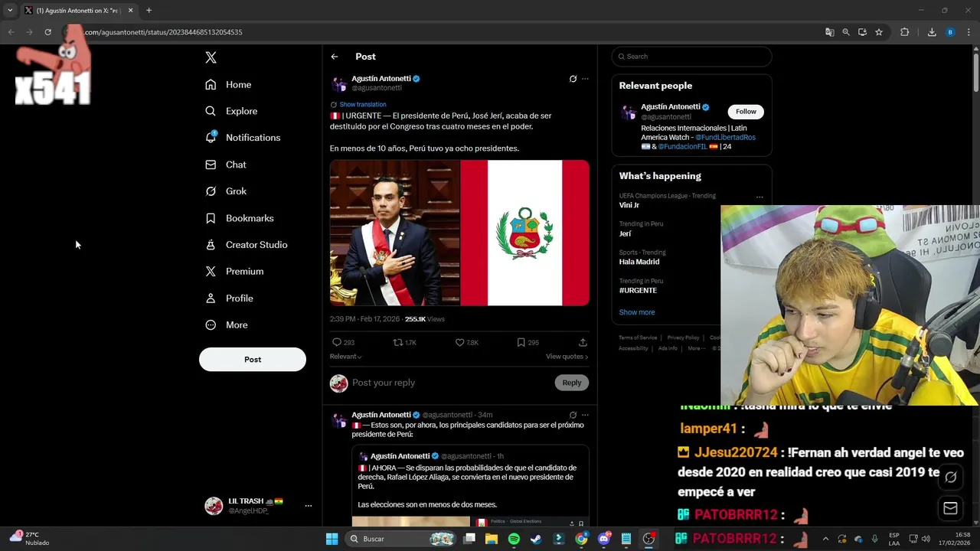This screenshot has width=980, height=551.
Task: Bookmark this page with the star
Action: (x=879, y=32)
